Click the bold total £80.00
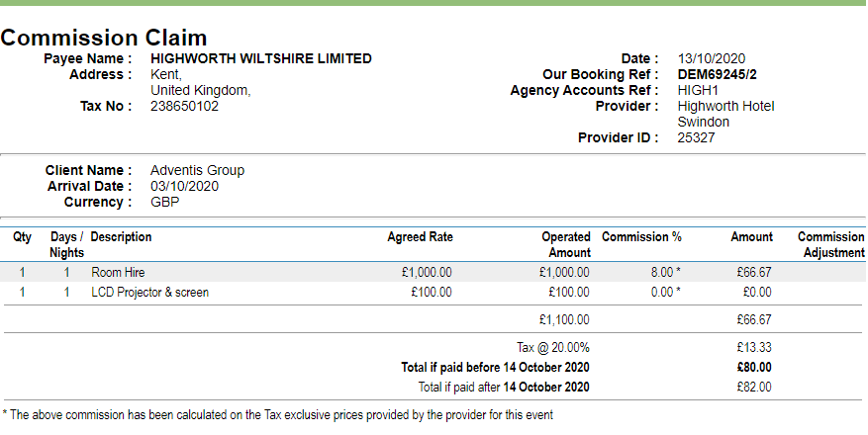 [754, 367]
